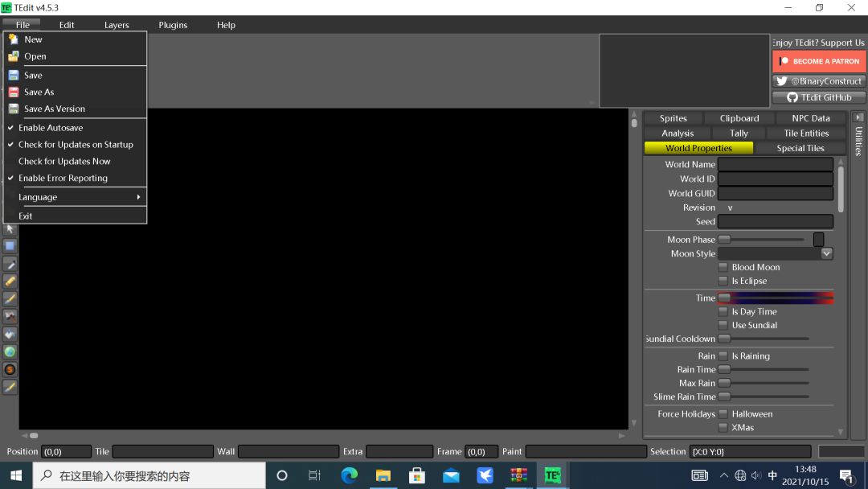
Task: Switch to the Special Tiles tab
Action: 800,148
